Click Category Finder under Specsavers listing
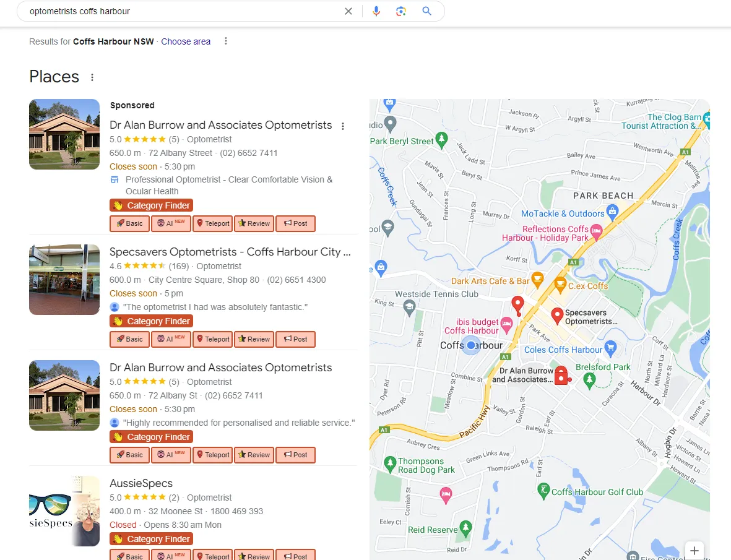This screenshot has height=560, width=731. point(152,321)
